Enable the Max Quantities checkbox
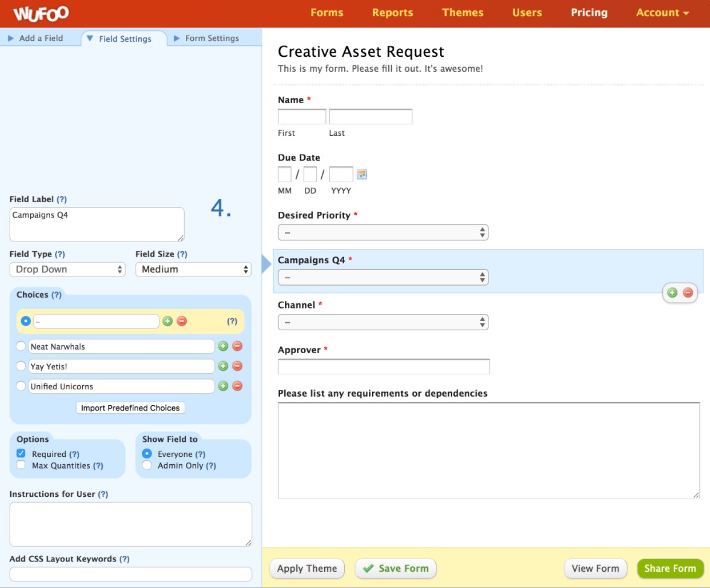 point(21,465)
